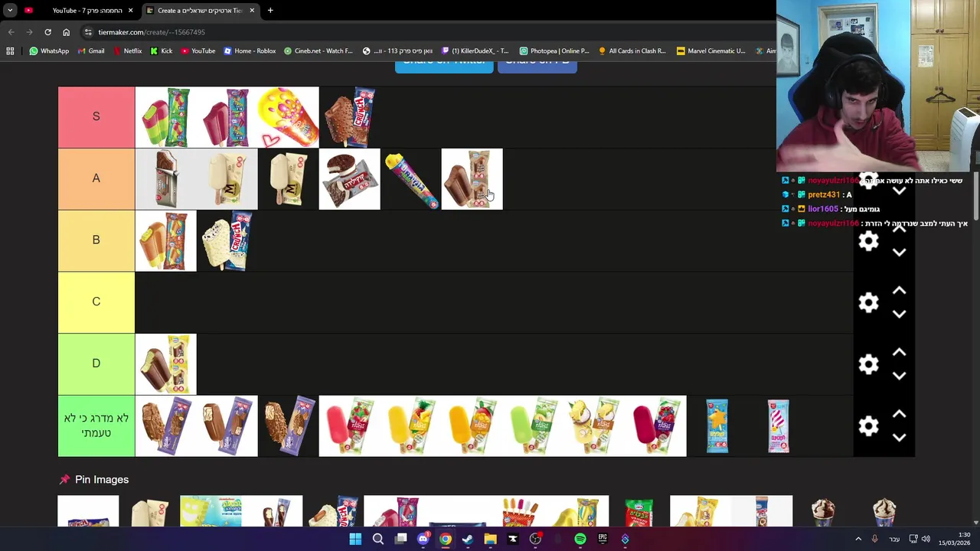Viewport: 980px width, 551px height.
Task: Open the KillerDudeX Twitch bookmark
Action: pyautogui.click(x=475, y=51)
